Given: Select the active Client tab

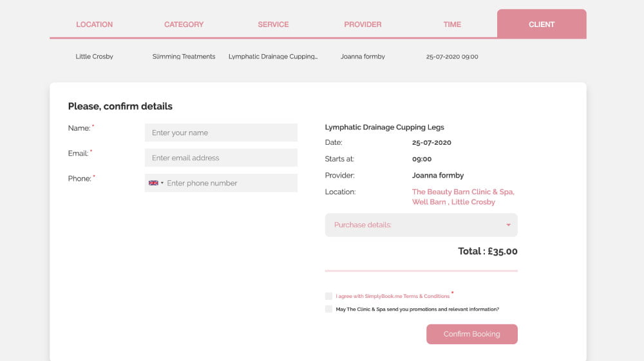Looking at the screenshot, I should [542, 24].
